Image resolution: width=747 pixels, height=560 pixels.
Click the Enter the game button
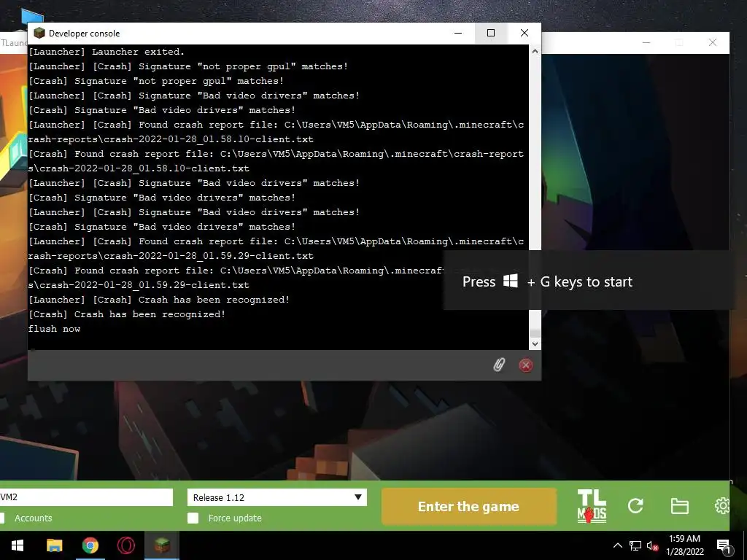469,506
